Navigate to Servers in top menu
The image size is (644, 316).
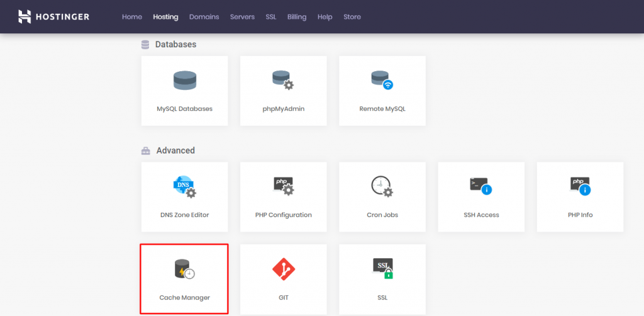point(242,17)
